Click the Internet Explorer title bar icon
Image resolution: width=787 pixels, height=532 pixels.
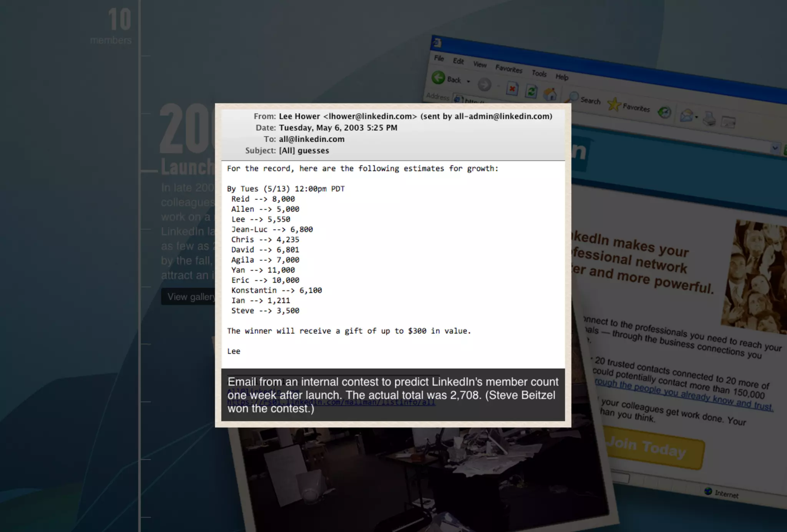tap(437, 43)
